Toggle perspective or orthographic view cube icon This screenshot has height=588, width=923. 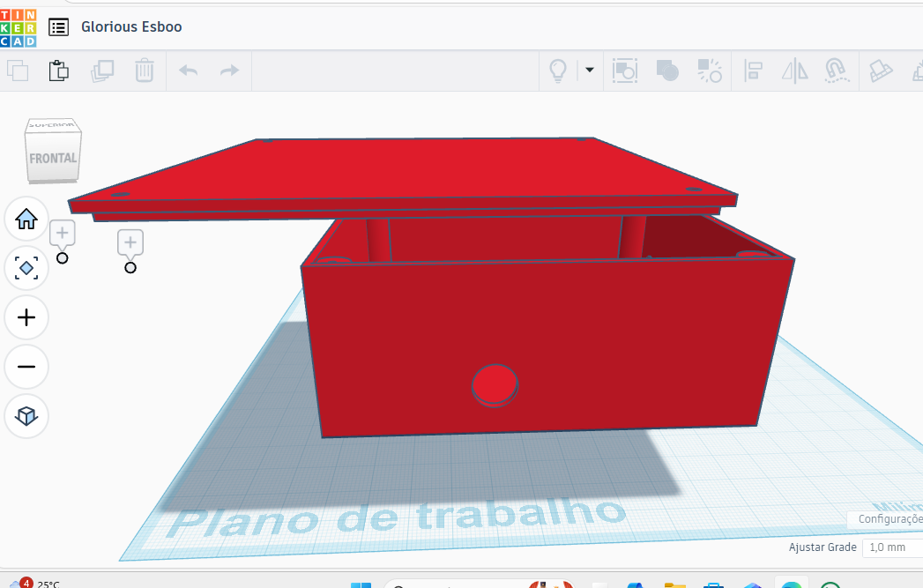[26, 416]
